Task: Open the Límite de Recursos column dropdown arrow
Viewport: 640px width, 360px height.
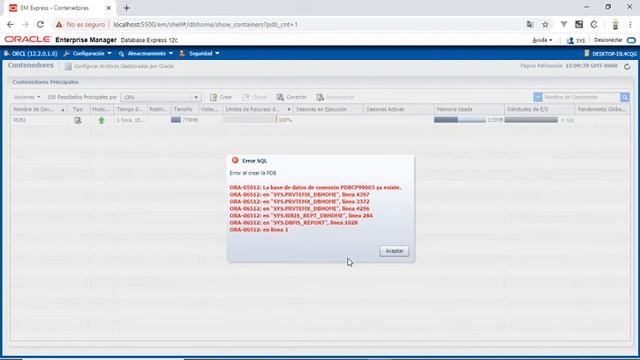Action: tap(289, 110)
